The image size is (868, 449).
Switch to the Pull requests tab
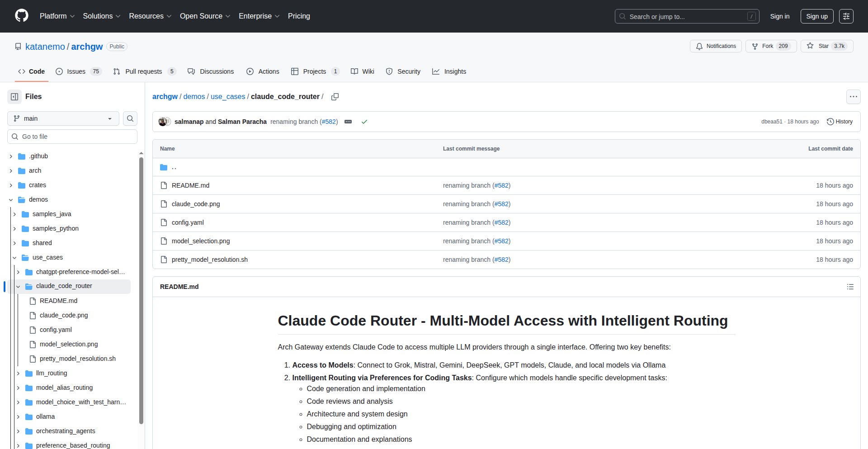click(143, 71)
